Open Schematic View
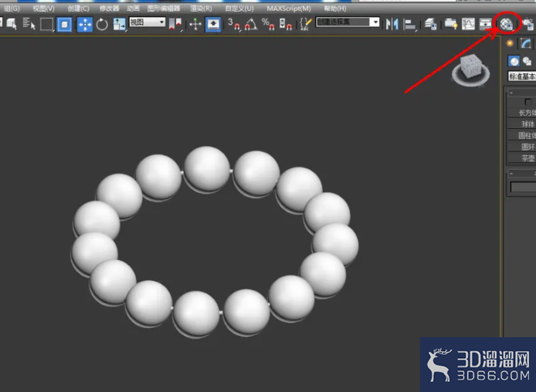 click(x=485, y=24)
